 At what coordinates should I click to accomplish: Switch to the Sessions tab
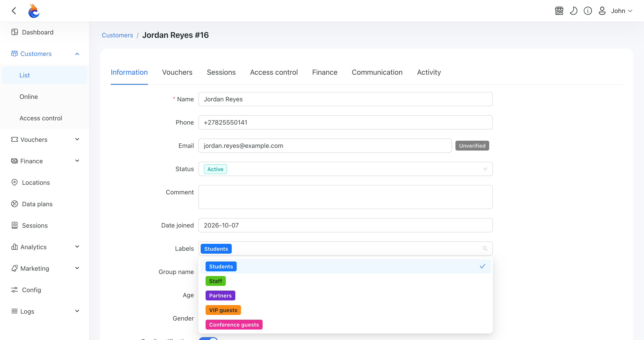(x=221, y=72)
